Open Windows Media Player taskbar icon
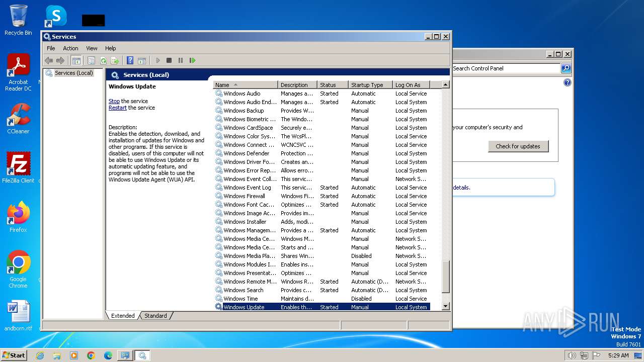This screenshot has width=644, height=362. (74, 355)
